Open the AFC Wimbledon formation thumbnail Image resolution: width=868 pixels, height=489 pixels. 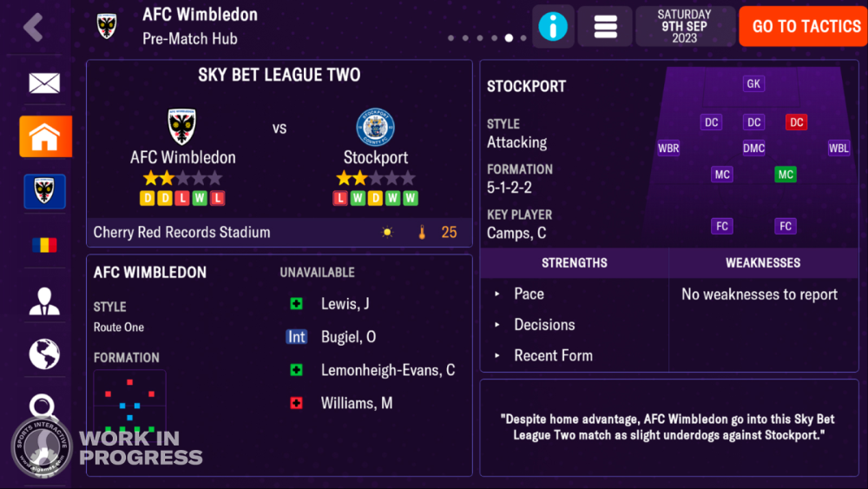[x=129, y=403]
